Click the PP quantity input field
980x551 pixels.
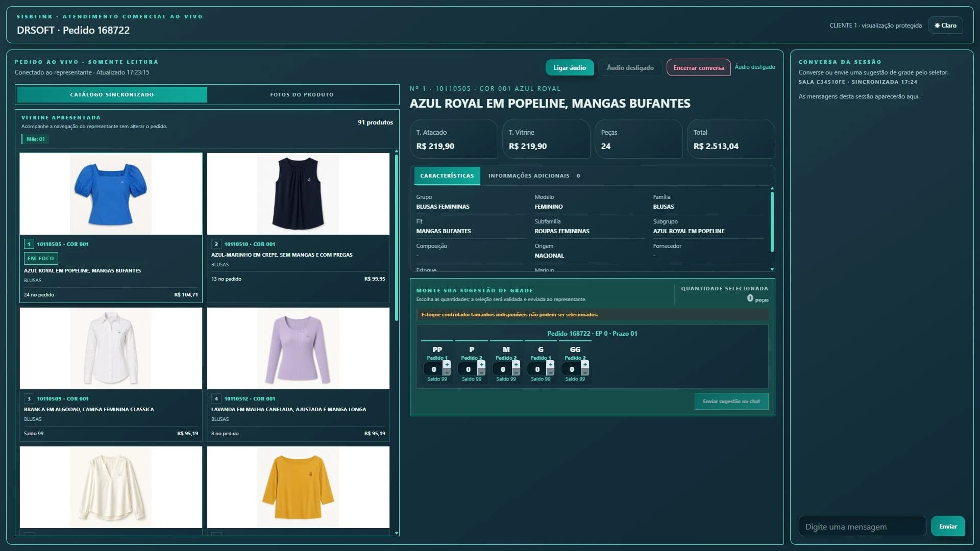[x=434, y=369]
